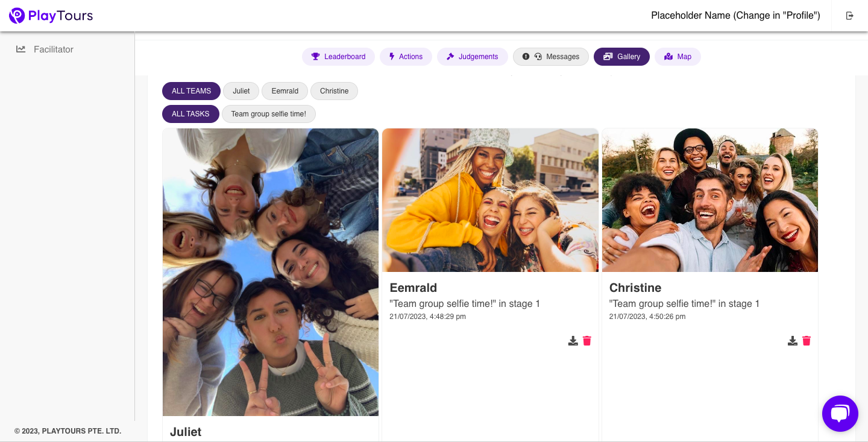Click timestamp 21/07/2023, 4:50:26 pm
868x442 pixels.
click(647, 317)
